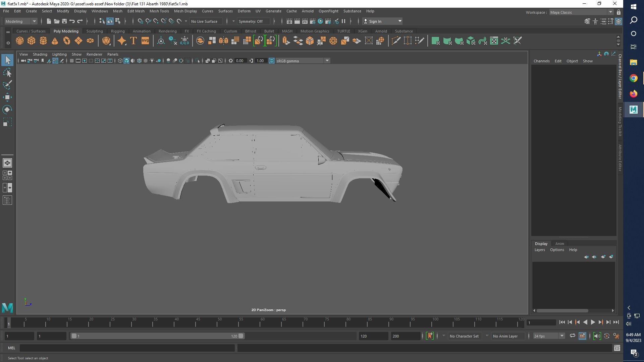The height and width of the screenshot is (362, 644).
Task: Open the 24 fps frame rate dropdown
Action: pyautogui.click(x=549, y=336)
